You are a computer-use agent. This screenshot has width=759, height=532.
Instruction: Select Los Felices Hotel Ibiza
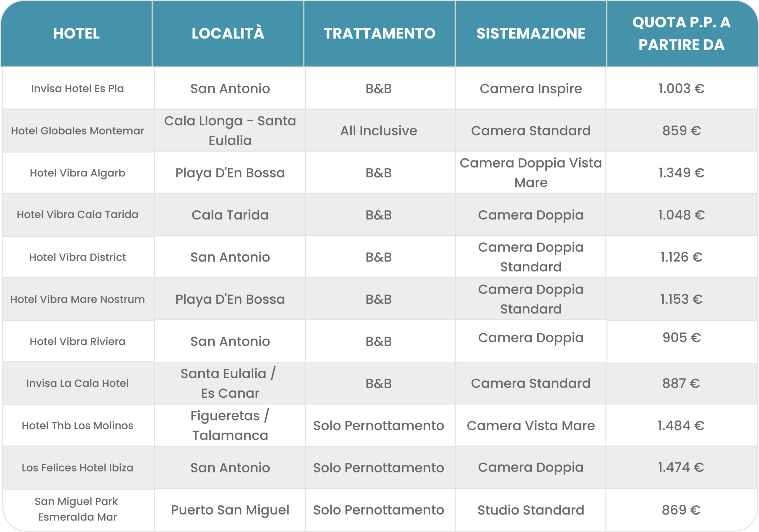[78, 468]
